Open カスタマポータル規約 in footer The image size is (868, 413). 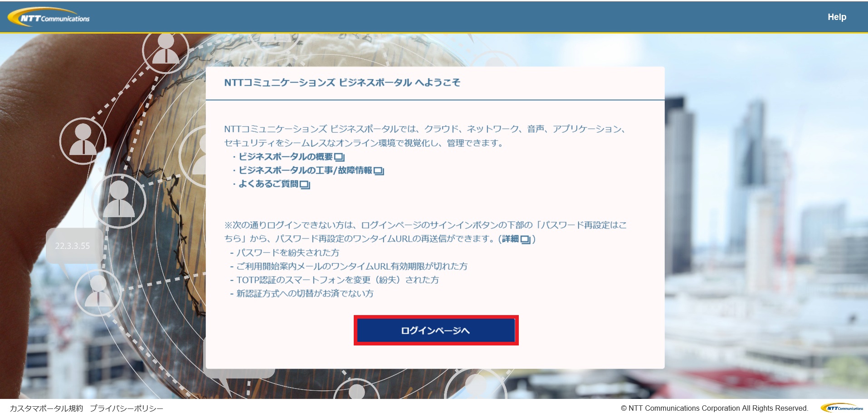pos(47,408)
